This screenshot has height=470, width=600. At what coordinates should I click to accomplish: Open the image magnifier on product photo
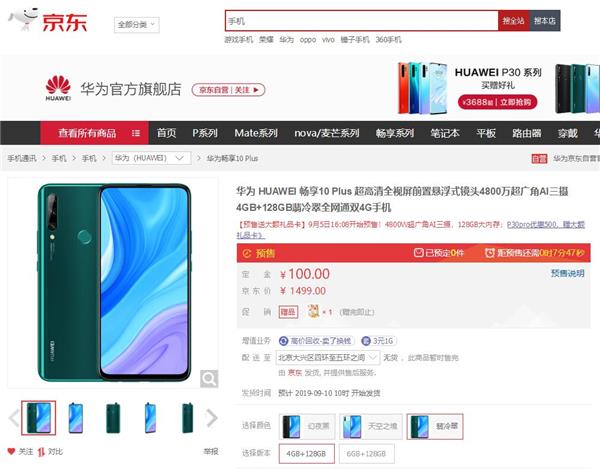[209, 379]
